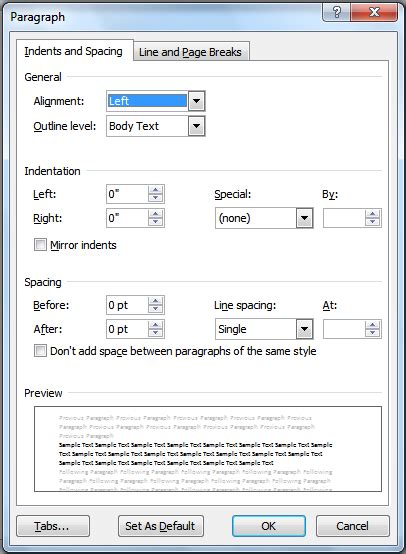Decrease the Right indentation spinner

pos(155,222)
